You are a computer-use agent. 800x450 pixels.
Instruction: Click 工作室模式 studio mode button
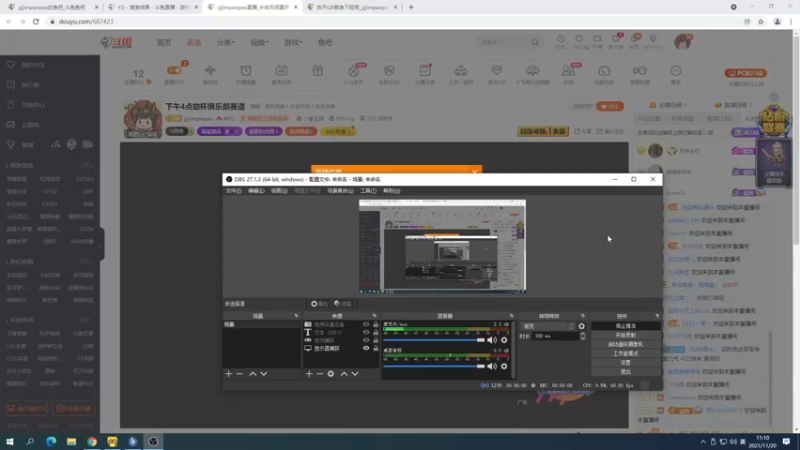point(626,354)
